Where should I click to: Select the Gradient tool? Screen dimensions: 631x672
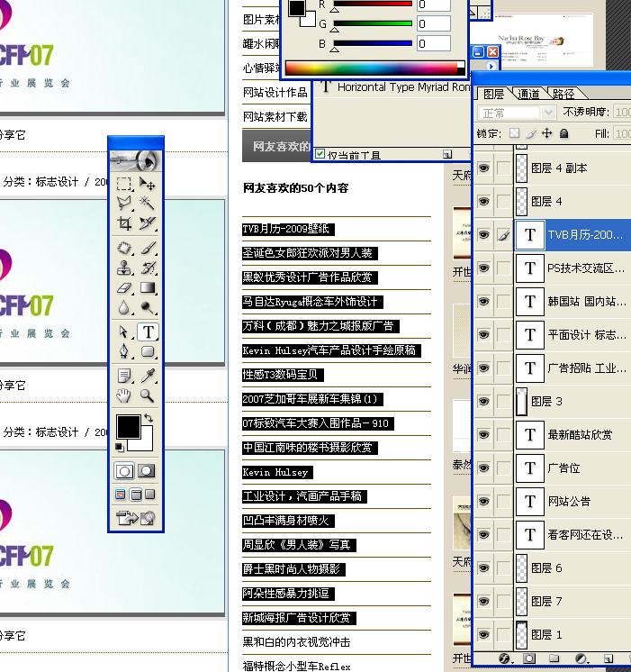point(148,287)
